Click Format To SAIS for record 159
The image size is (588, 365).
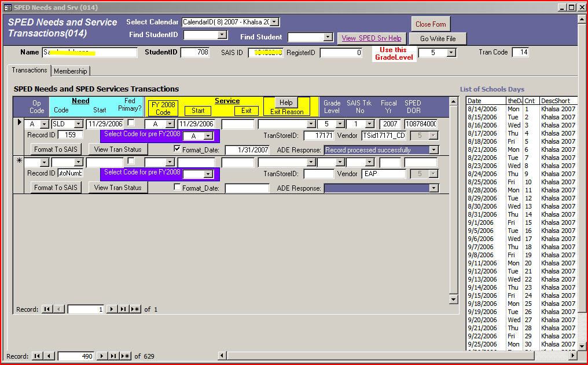coord(56,149)
